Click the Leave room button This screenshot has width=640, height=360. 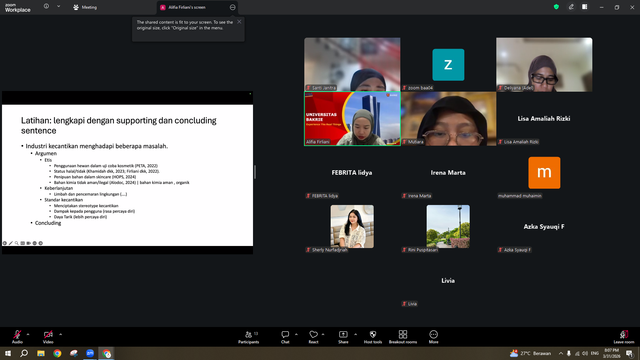click(x=624, y=337)
